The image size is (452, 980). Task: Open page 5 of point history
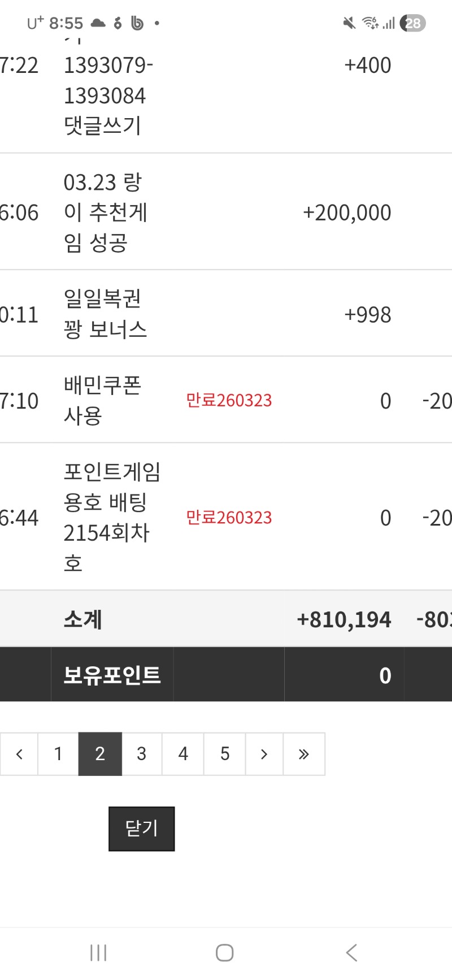pos(225,754)
